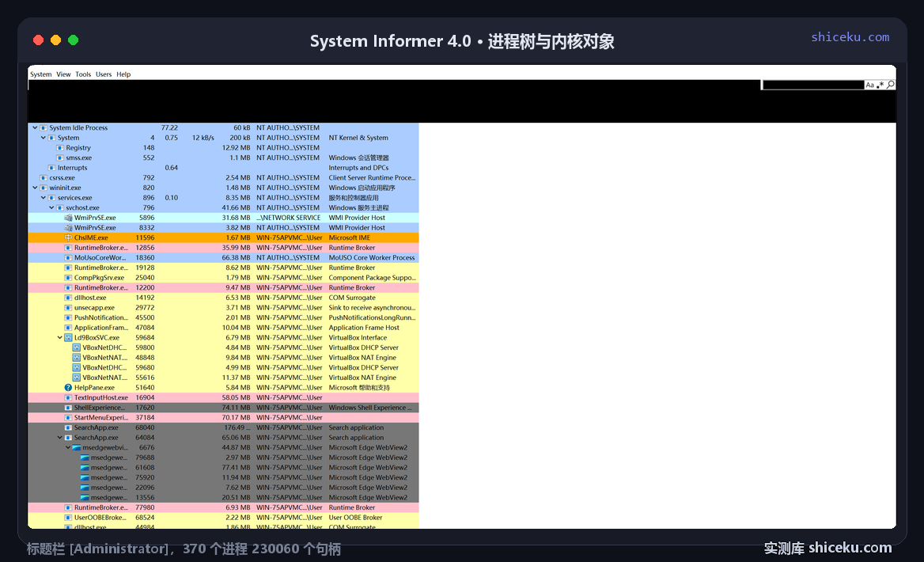Click the CompPkgSrv.exe process icon
This screenshot has width=924, height=562.
click(68, 278)
